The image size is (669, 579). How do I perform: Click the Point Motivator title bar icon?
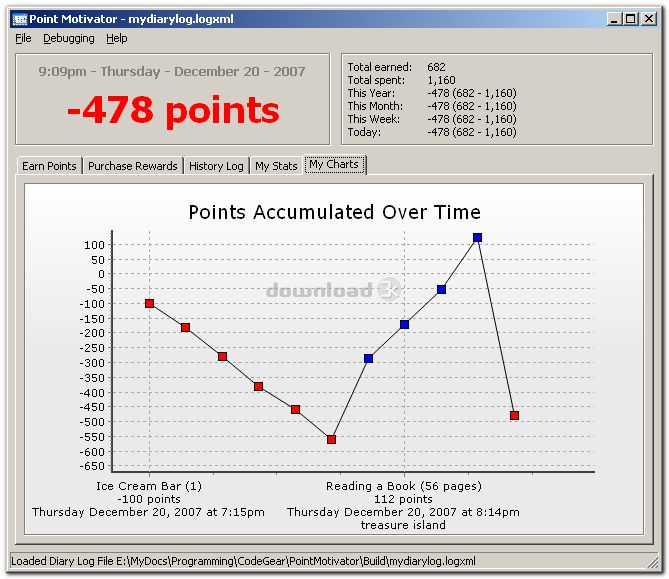tap(18, 19)
